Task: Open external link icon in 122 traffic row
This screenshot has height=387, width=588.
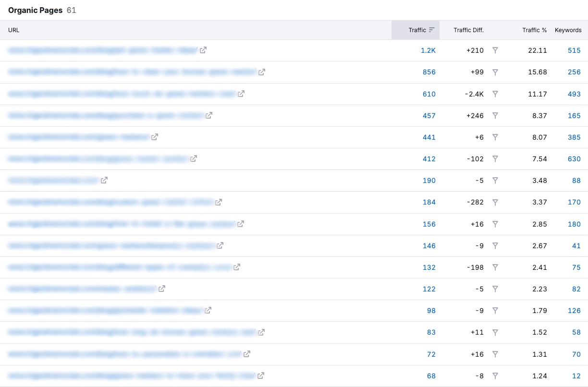Action: click(162, 289)
